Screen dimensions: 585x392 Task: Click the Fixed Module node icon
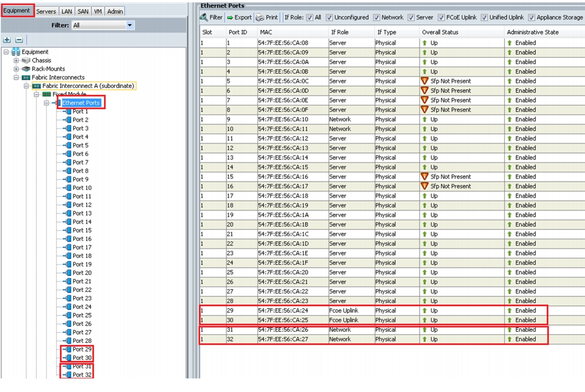click(47, 94)
